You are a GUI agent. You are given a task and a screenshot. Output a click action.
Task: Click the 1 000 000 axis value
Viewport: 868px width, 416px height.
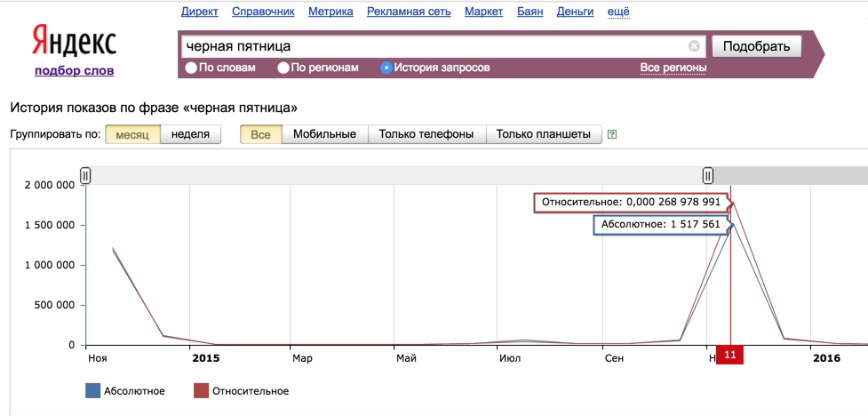point(50,265)
